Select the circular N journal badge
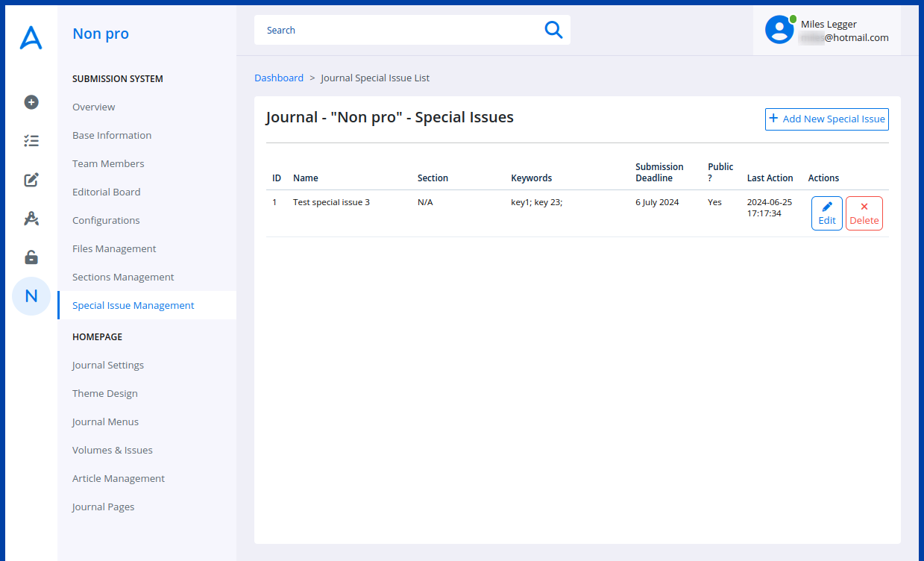924x561 pixels. point(31,296)
